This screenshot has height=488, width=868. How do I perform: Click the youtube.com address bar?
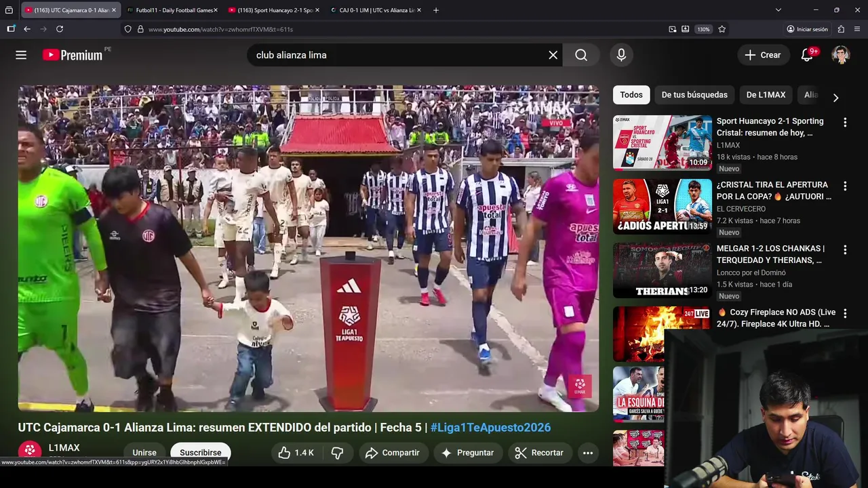click(400, 29)
